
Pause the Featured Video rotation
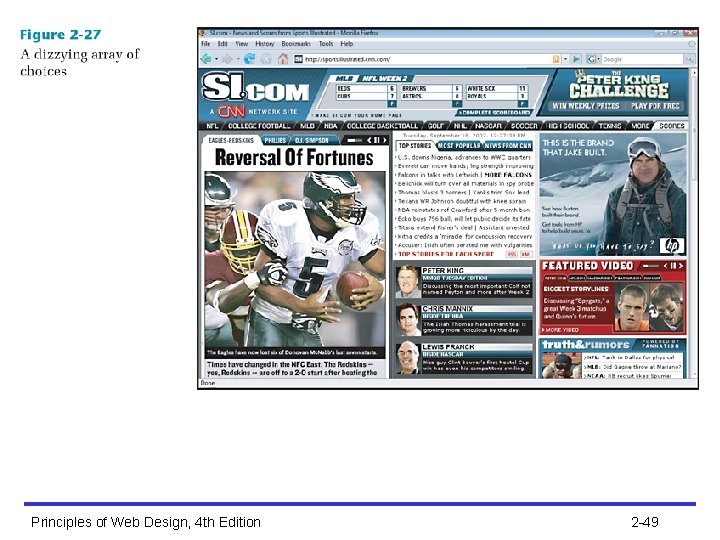coord(673,266)
